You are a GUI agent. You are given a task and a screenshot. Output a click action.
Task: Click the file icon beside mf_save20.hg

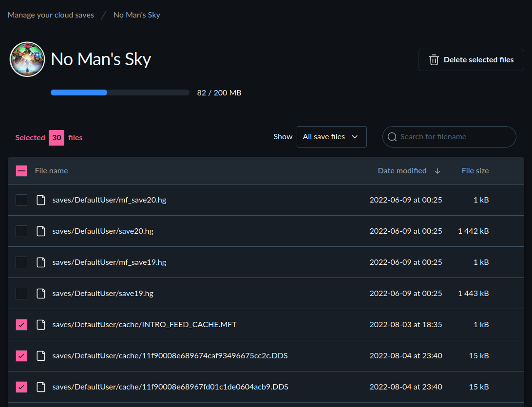click(x=41, y=200)
